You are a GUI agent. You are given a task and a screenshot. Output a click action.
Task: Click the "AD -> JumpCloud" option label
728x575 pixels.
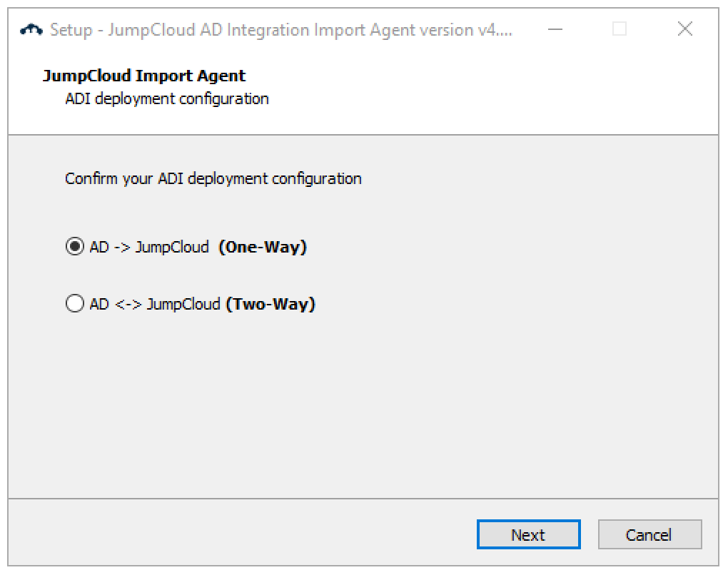[149, 248]
